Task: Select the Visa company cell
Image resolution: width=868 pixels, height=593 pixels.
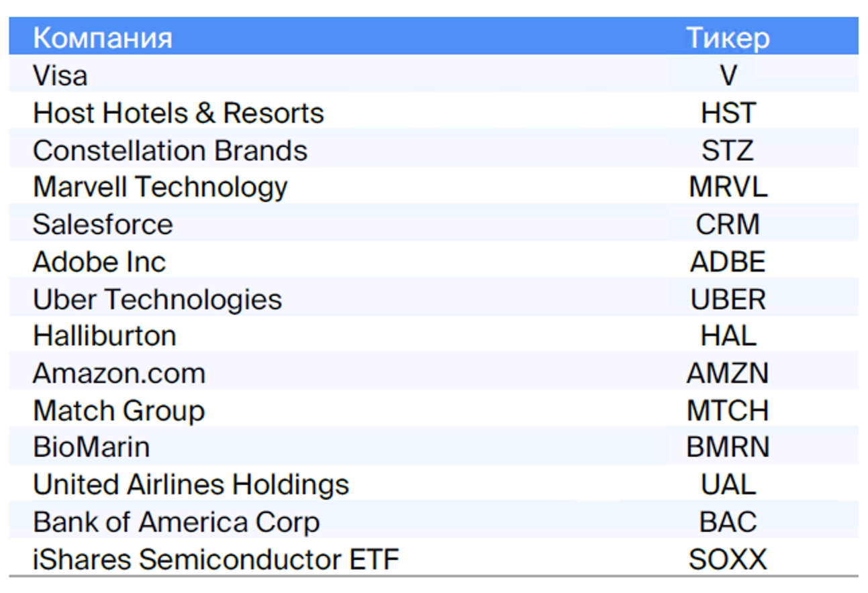Action: point(60,75)
